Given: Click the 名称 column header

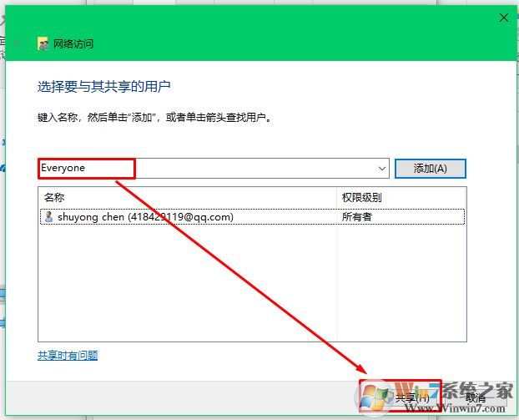Looking at the screenshot, I should pos(188,198).
